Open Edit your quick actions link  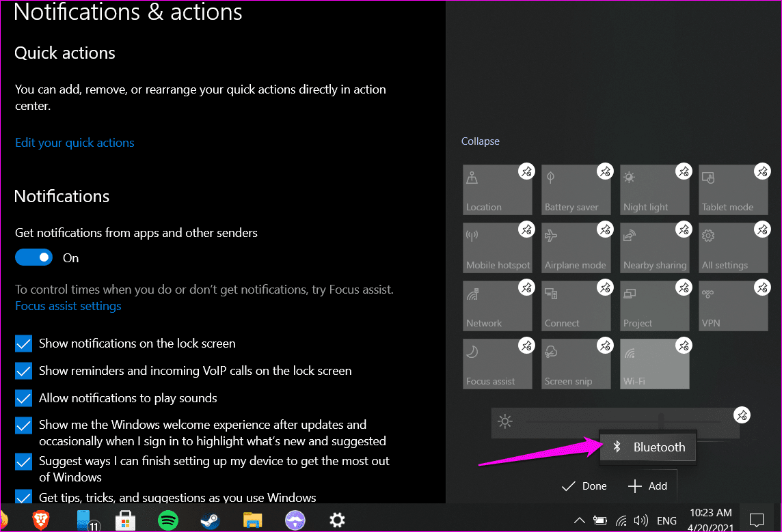(75, 143)
